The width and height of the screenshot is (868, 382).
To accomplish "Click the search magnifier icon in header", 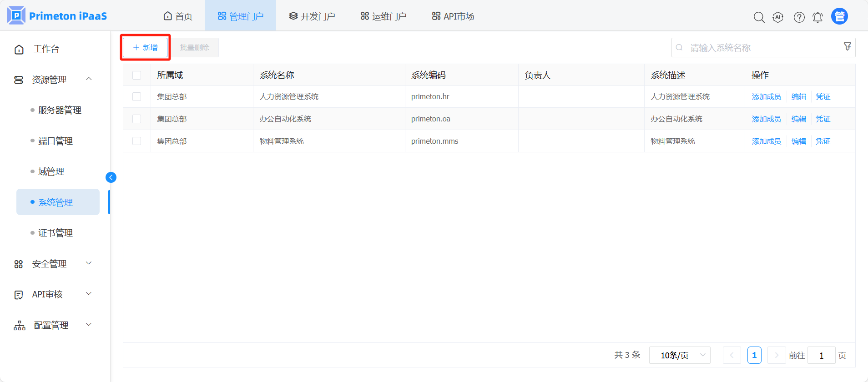I will point(759,17).
